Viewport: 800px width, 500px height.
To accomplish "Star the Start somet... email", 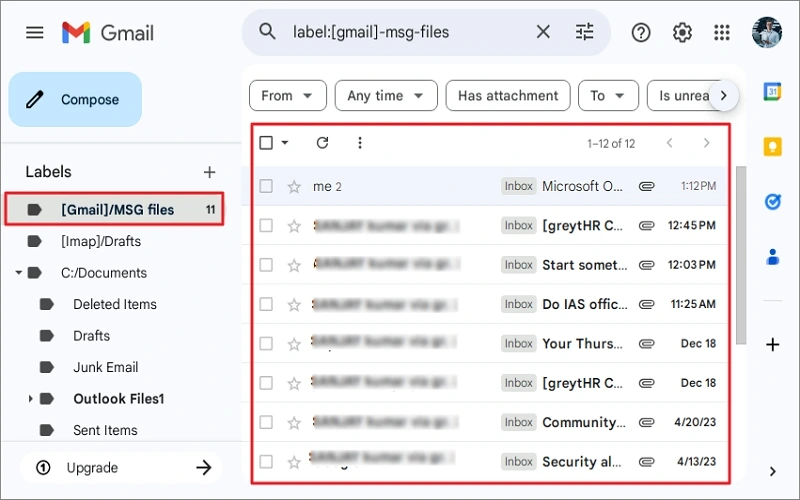I will 294,265.
